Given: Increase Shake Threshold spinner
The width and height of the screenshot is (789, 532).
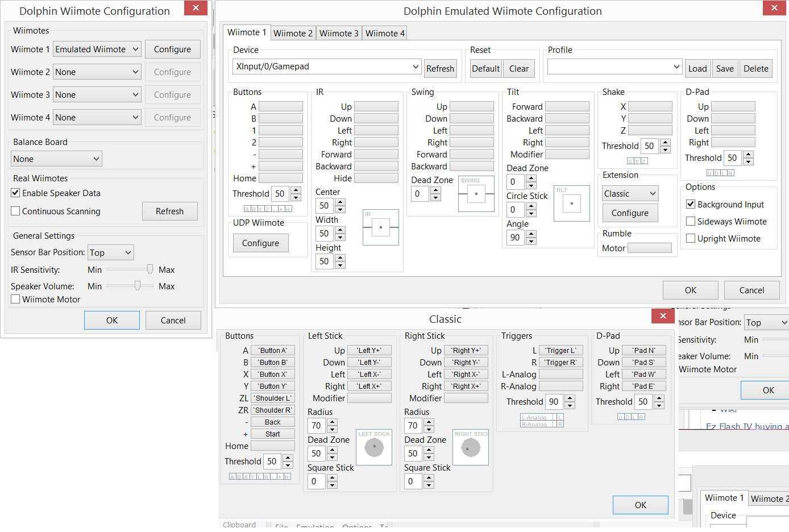Looking at the screenshot, I should (x=666, y=142).
